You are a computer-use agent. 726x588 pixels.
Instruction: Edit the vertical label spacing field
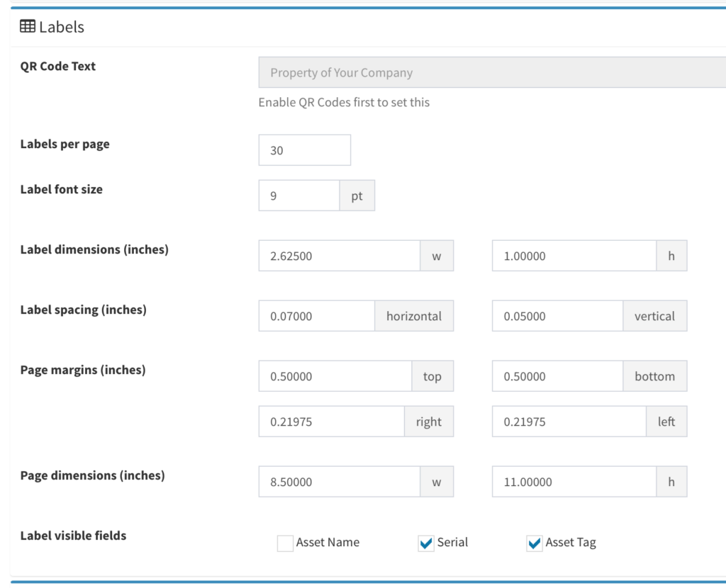tap(557, 316)
